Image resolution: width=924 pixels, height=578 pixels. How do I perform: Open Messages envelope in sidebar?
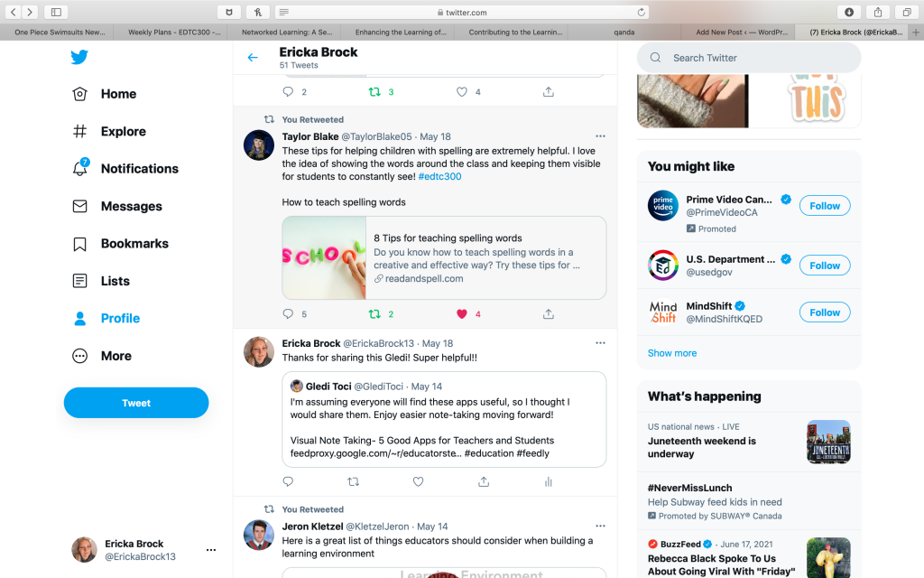coord(116,206)
